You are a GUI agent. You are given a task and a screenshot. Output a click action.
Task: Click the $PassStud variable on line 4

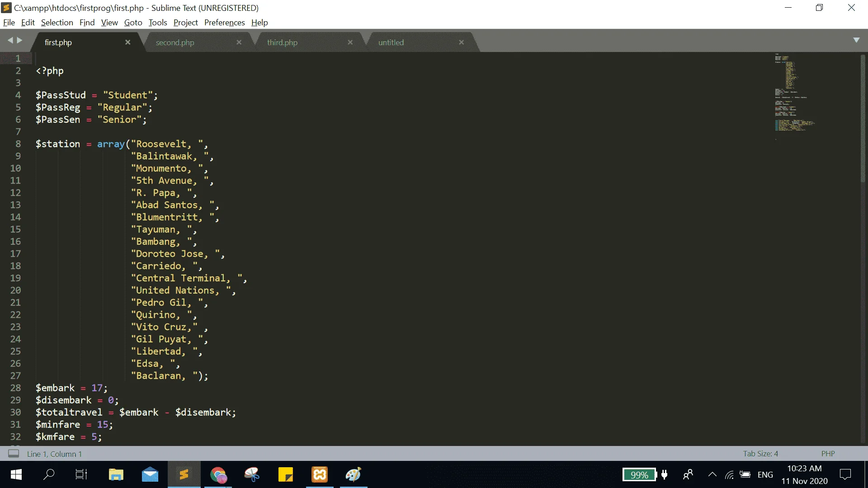(x=61, y=95)
